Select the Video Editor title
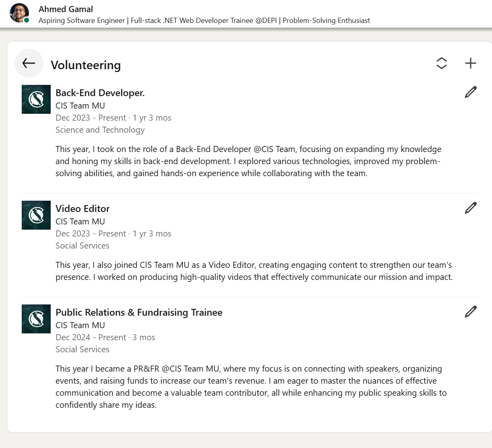Screen dimensions: 492x448 tap(82, 209)
